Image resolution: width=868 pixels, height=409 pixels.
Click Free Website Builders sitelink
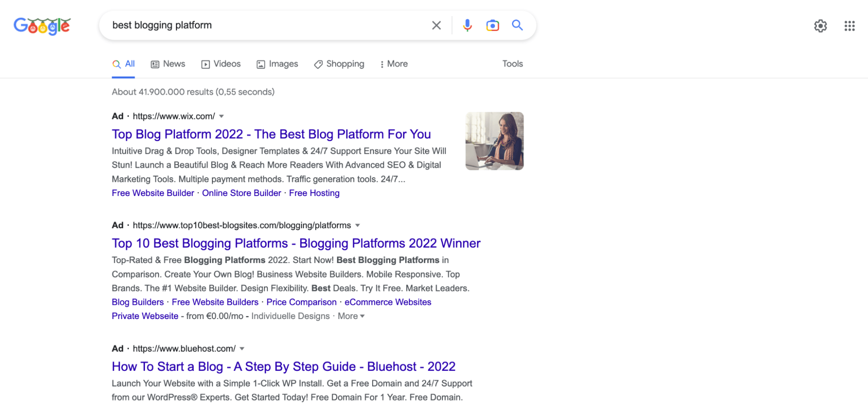click(x=215, y=303)
